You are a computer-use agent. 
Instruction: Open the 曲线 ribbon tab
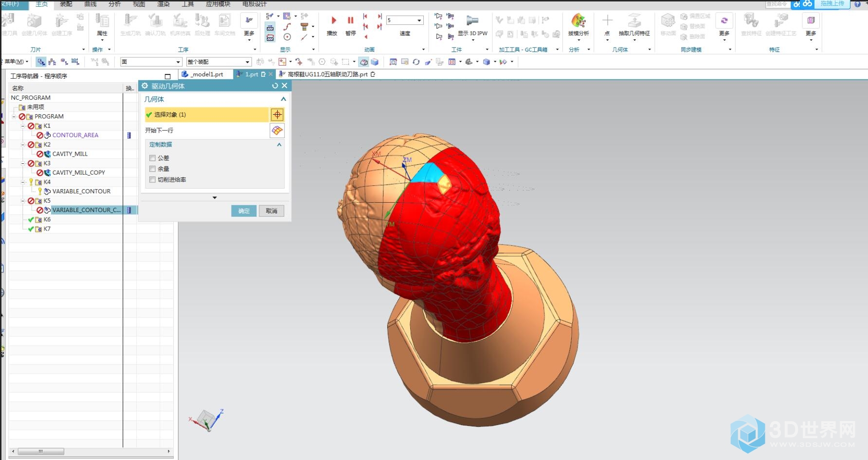90,4
